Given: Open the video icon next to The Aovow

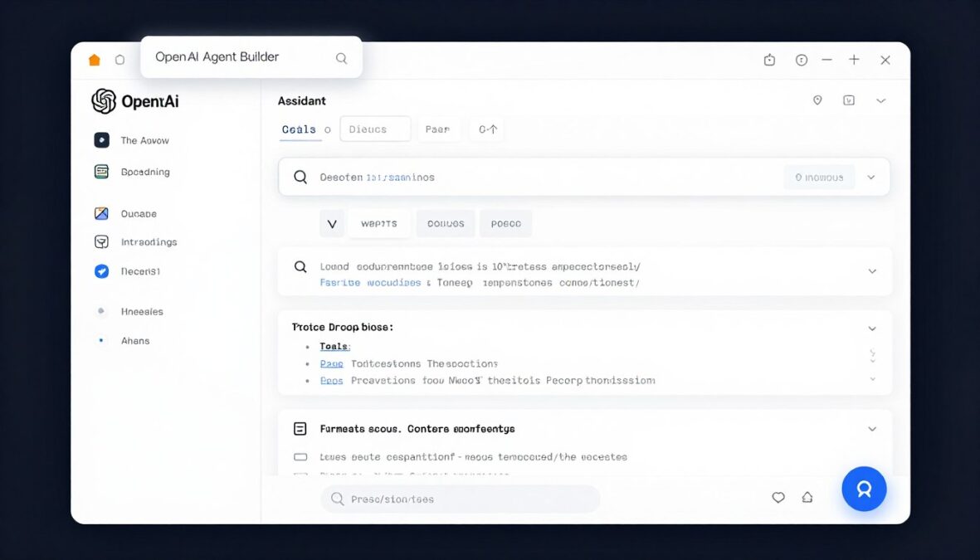Looking at the screenshot, I should click(100, 140).
